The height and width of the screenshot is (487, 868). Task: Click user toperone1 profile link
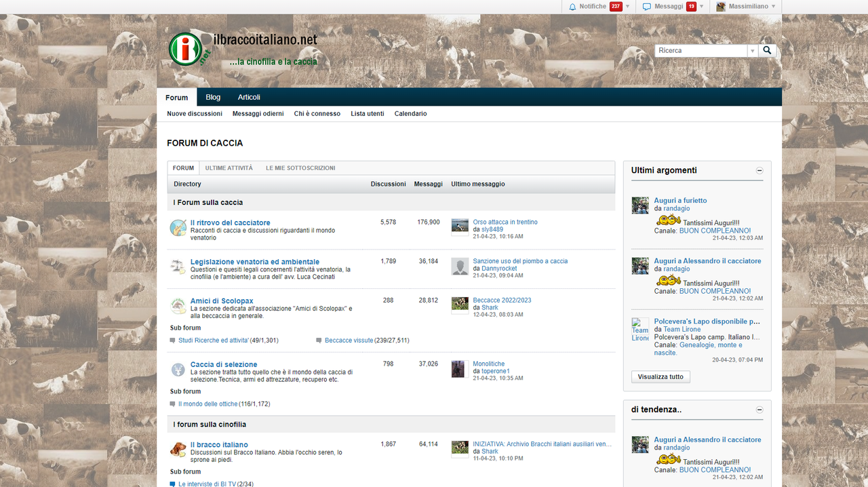496,371
